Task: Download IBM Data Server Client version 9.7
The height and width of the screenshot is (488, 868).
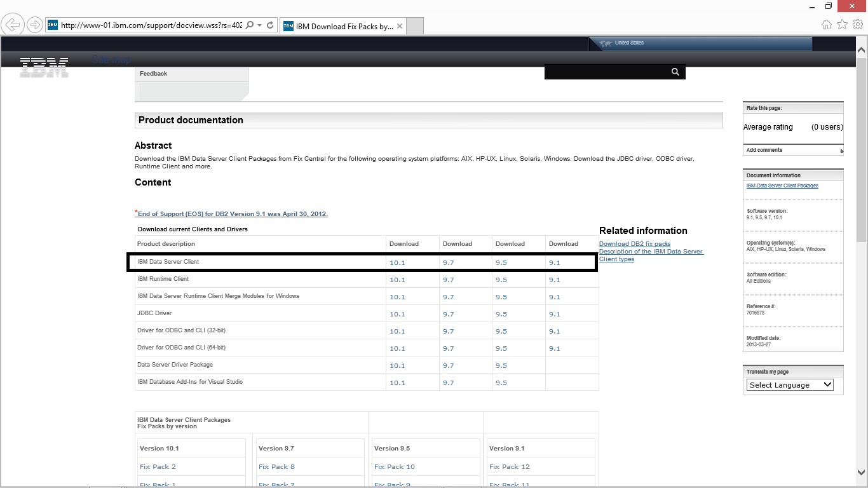Action: [449, 262]
